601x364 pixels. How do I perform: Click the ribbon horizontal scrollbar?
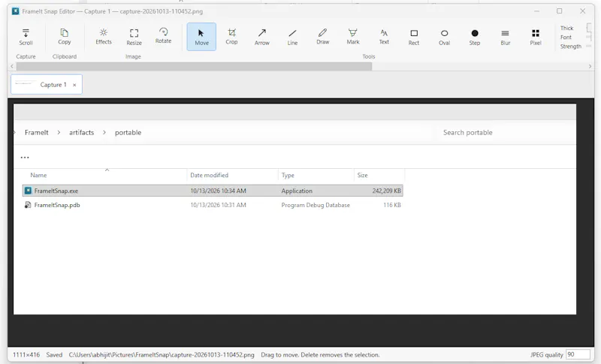[194, 66]
